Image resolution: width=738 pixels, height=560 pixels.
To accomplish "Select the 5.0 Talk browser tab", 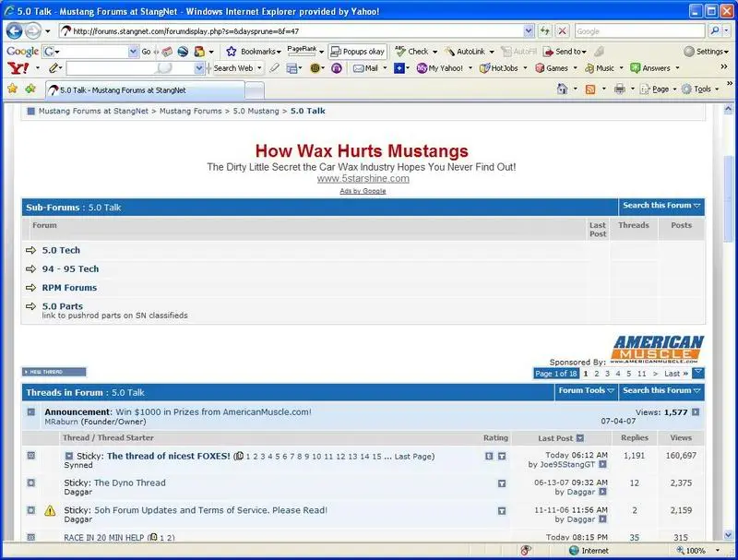I will [x=145, y=90].
